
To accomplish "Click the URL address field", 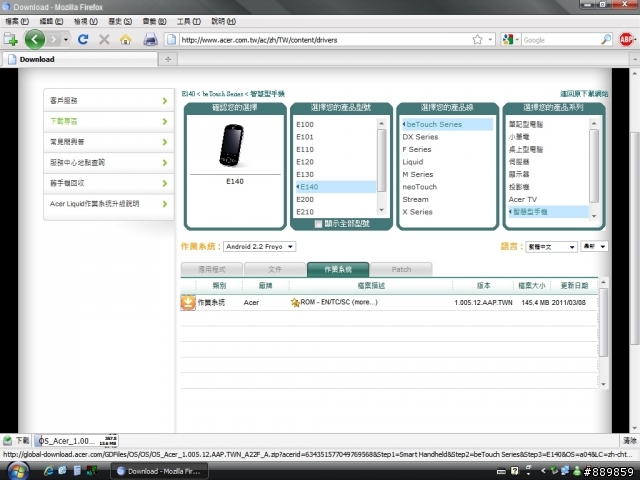I will pos(324,40).
